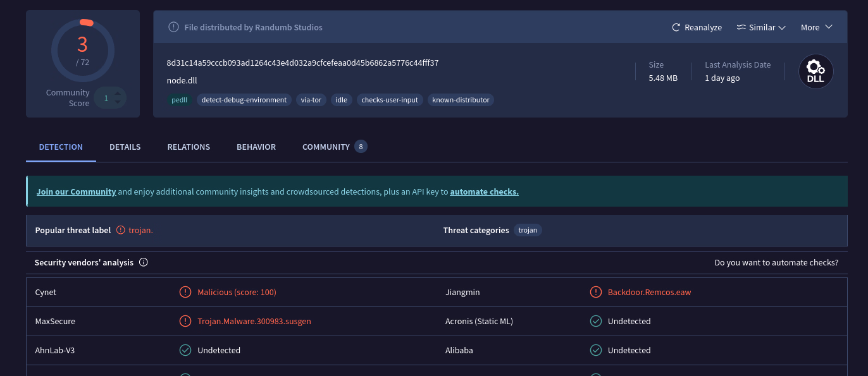Click the Cynet malicious warning icon
Image resolution: width=868 pixels, height=376 pixels.
point(185,292)
